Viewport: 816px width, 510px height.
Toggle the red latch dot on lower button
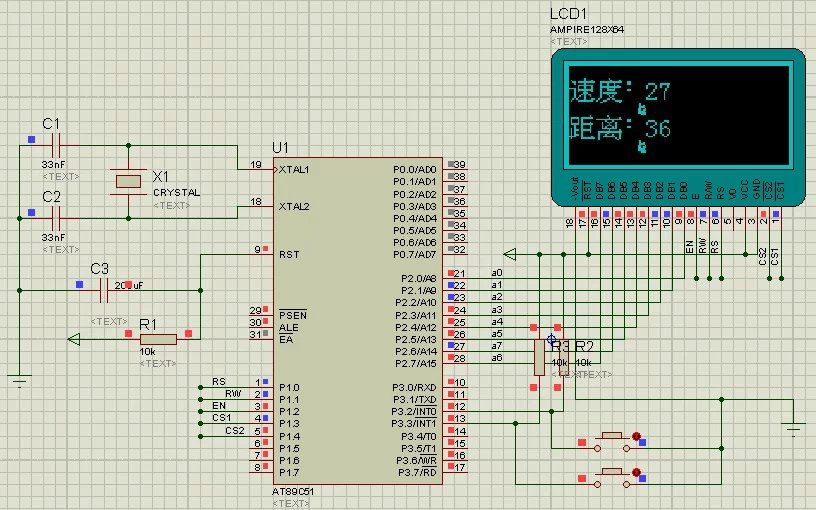635,470
